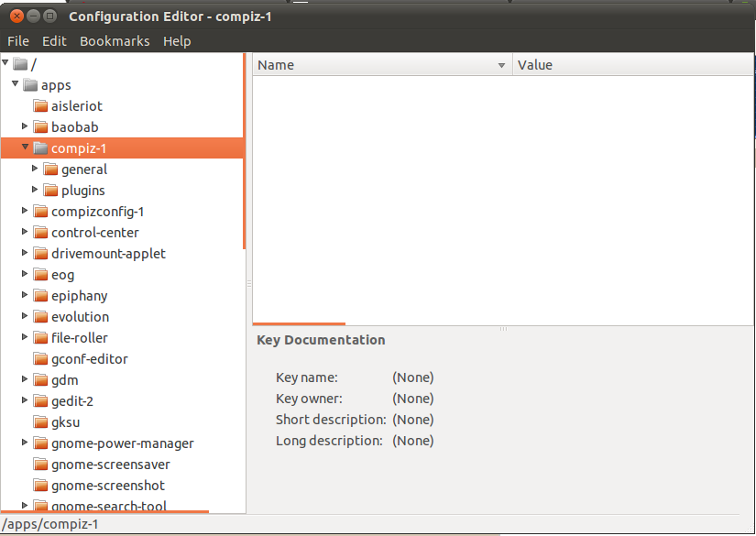The image size is (756, 536).
Task: Click the /apps/compiz-1 status bar path
Action: 50,524
